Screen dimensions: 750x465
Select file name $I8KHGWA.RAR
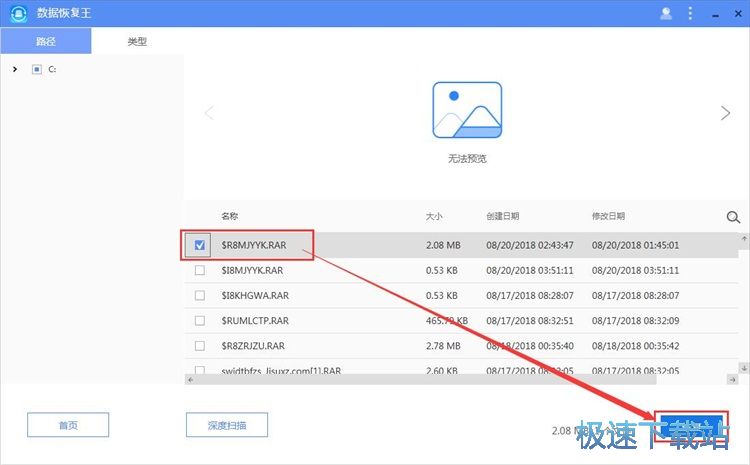click(255, 296)
